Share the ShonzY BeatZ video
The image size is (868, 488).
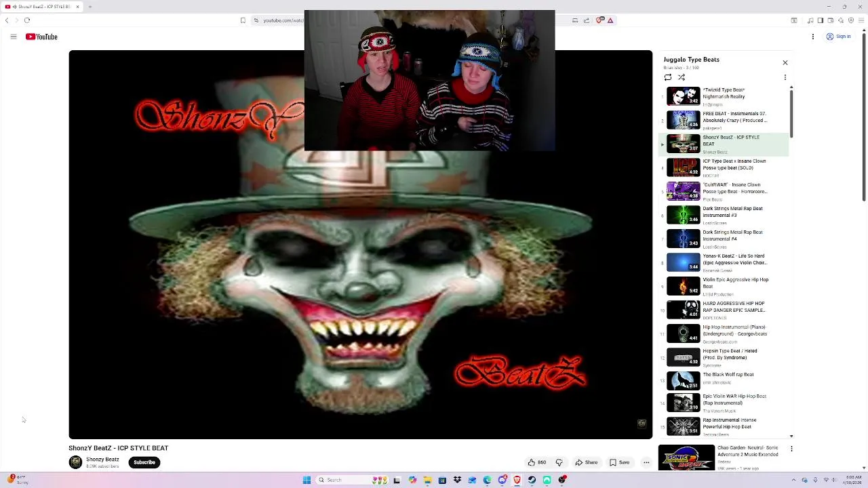[x=587, y=462]
